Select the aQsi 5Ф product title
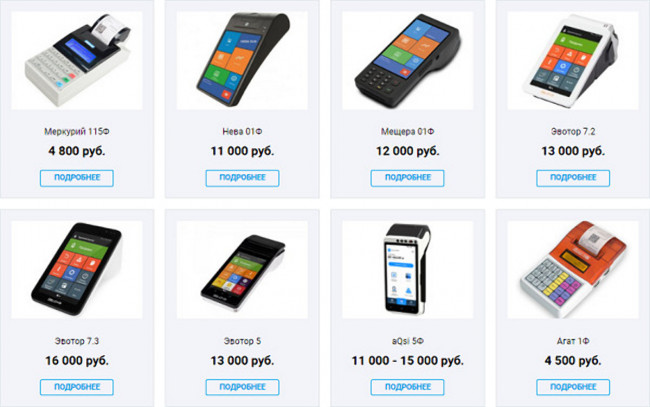The width and height of the screenshot is (650, 407). (x=407, y=341)
